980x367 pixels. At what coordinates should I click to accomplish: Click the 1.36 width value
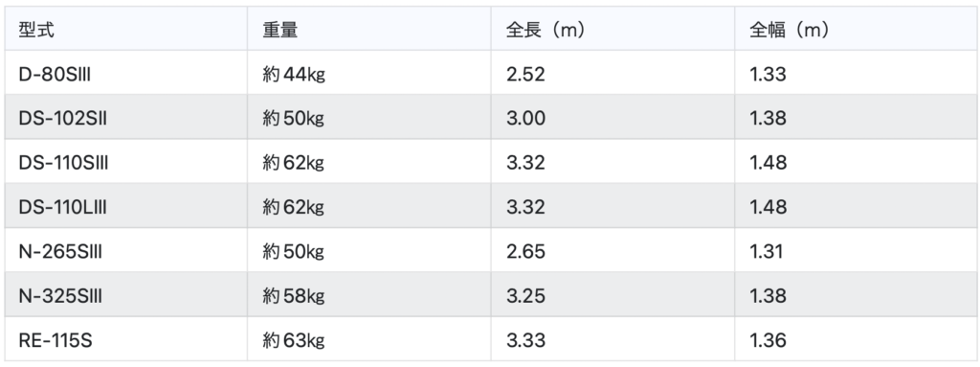click(x=768, y=341)
